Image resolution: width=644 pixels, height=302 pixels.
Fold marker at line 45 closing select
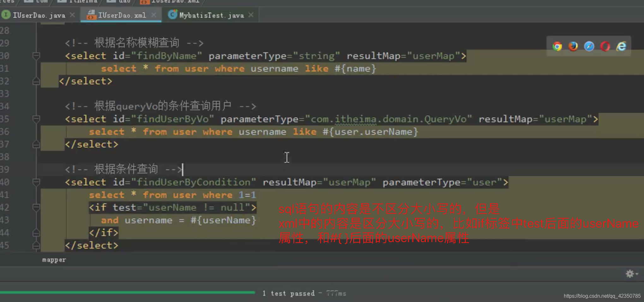pos(36,245)
